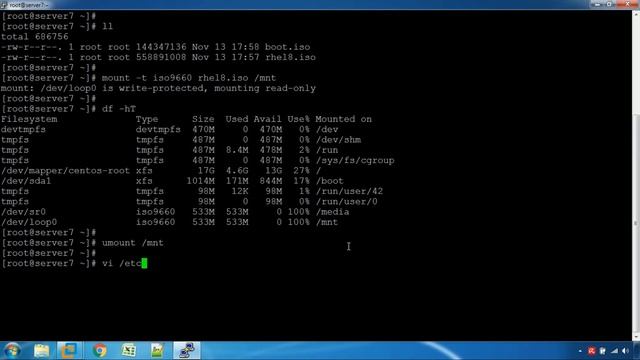Launch Google Chrome from the taskbar
This screenshot has height=360, width=640.
pyautogui.click(x=99, y=351)
